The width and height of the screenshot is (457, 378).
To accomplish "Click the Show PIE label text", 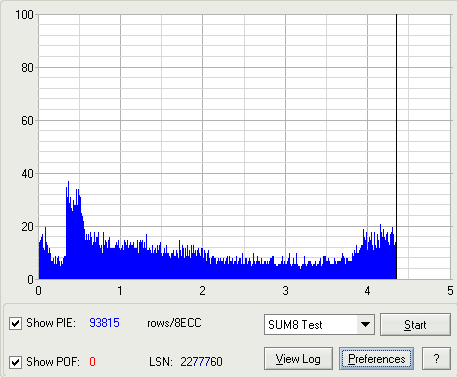I will pyautogui.click(x=51, y=323).
